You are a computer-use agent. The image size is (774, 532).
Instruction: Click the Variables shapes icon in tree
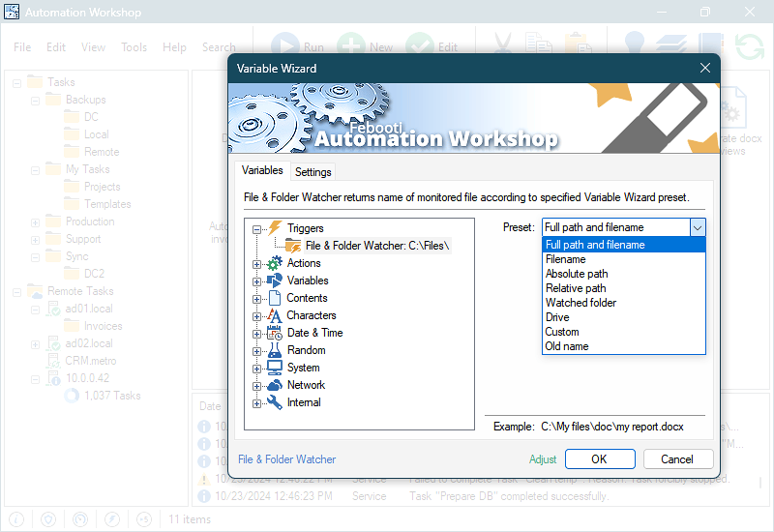tap(275, 281)
